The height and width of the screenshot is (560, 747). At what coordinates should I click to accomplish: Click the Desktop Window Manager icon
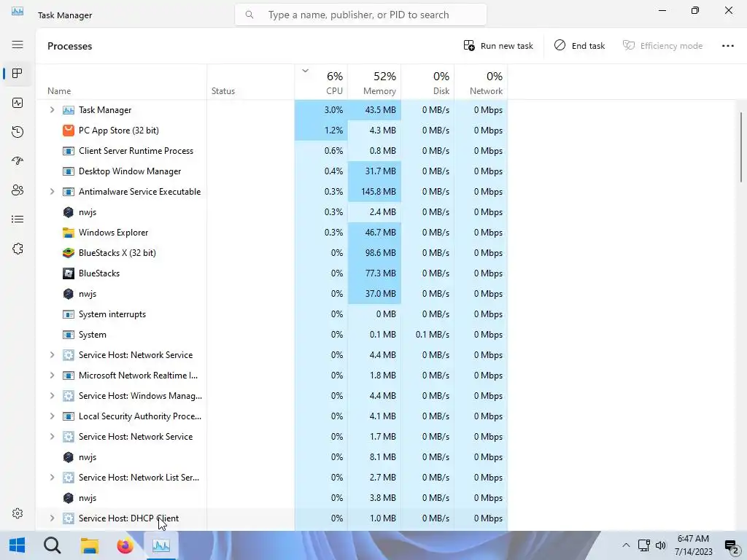(69, 171)
